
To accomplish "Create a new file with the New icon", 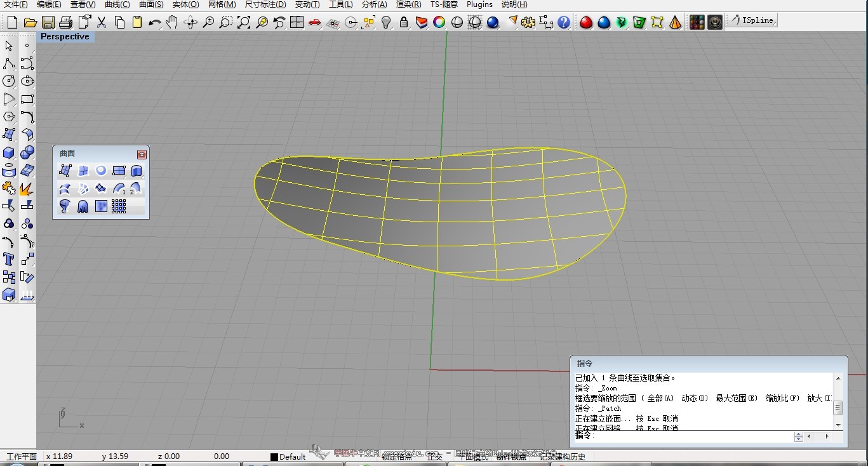I will (x=12, y=22).
